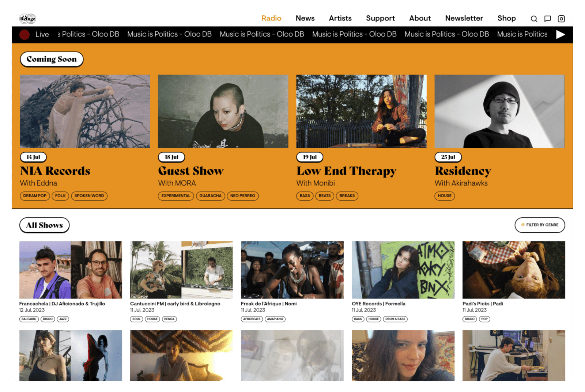This screenshot has width=585, height=392.
Task: Open the Support page
Action: [380, 18]
